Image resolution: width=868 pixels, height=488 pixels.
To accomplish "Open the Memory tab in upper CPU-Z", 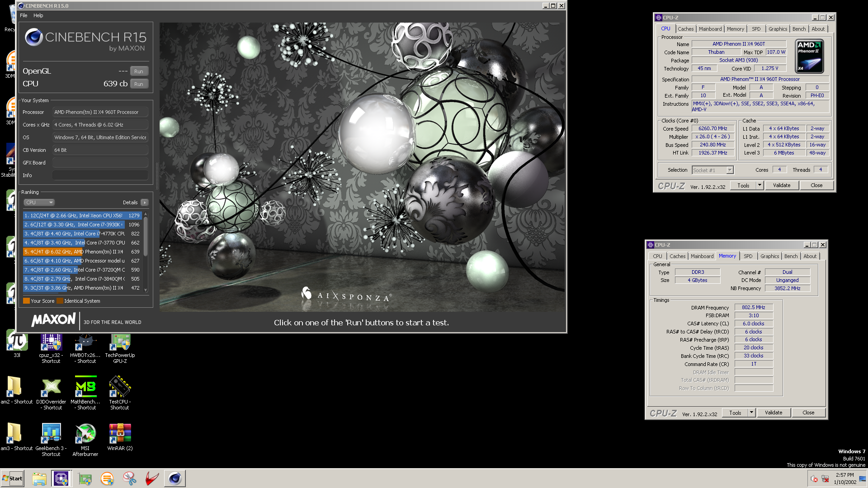I will click(x=736, y=29).
